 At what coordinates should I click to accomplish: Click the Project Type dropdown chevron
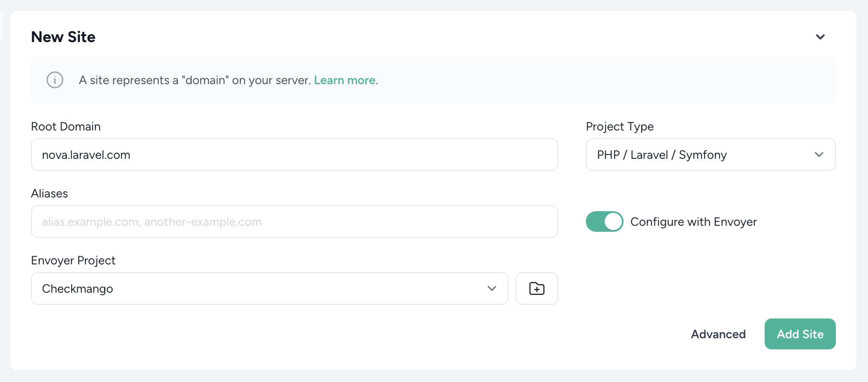click(x=820, y=155)
